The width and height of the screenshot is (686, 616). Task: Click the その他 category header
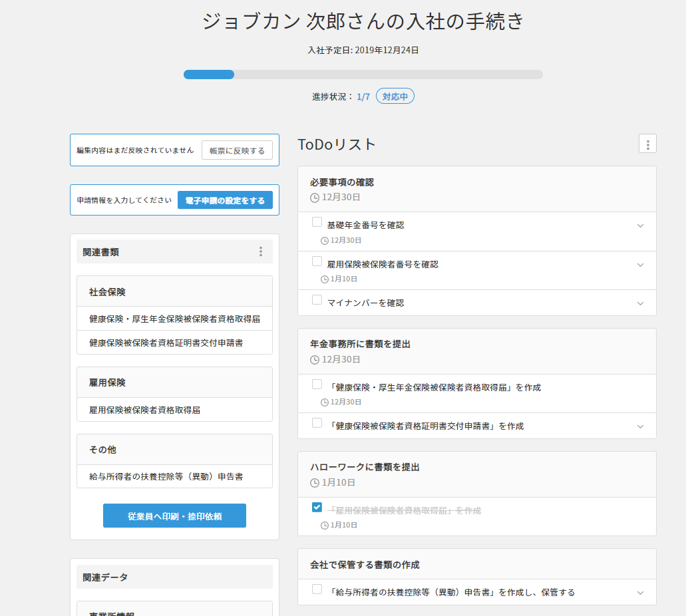174,449
